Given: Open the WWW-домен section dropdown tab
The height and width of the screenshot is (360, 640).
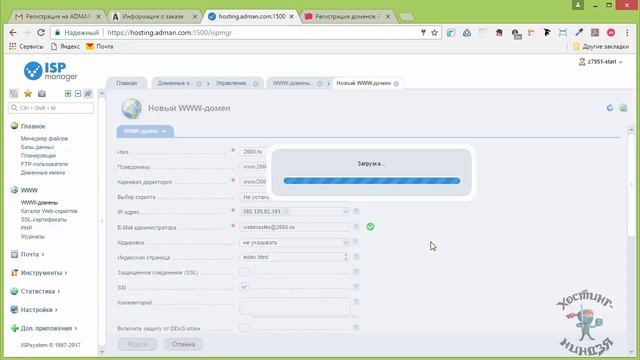Looking at the screenshot, I should pyautogui.click(x=145, y=131).
